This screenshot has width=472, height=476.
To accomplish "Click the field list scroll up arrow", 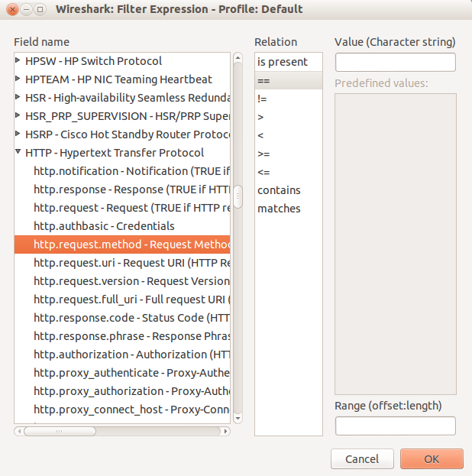I will [238, 57].
